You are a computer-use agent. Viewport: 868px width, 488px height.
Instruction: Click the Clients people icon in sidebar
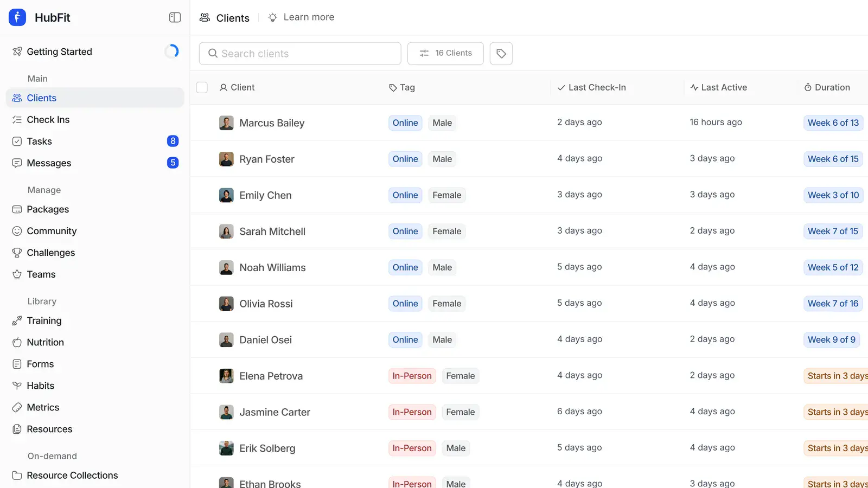17,98
